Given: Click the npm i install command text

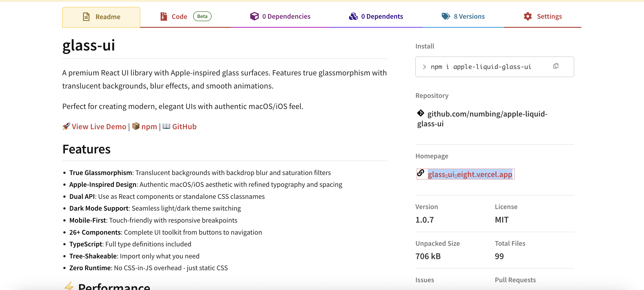Looking at the screenshot, I should coord(481,67).
